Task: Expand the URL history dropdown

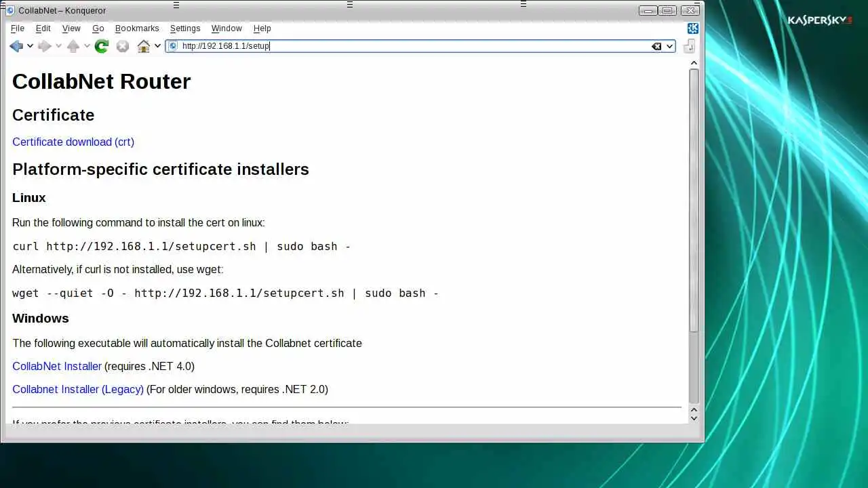Action: 669,46
